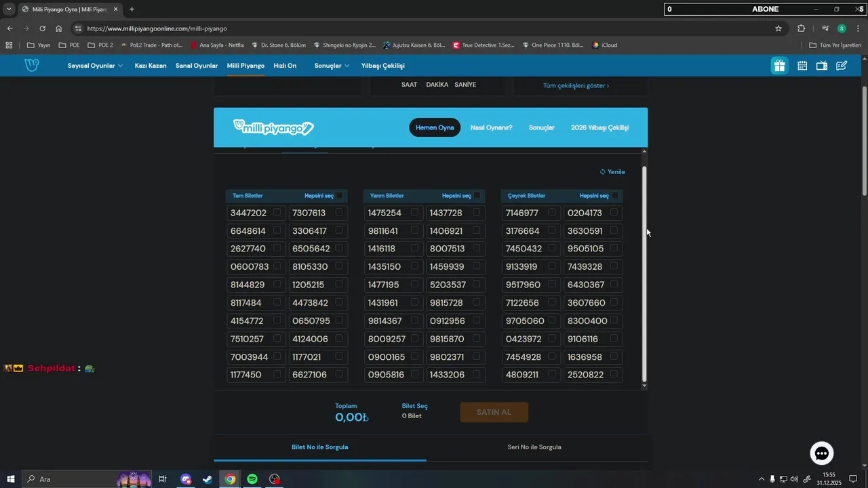Viewport: 868px width, 488px height.
Task: Open a new browser tab with plus
Action: point(132,9)
